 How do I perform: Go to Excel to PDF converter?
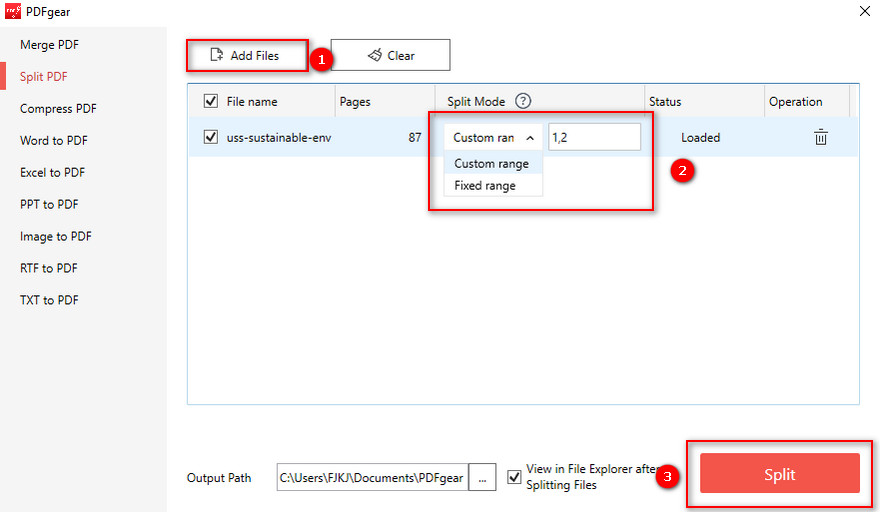(x=52, y=172)
